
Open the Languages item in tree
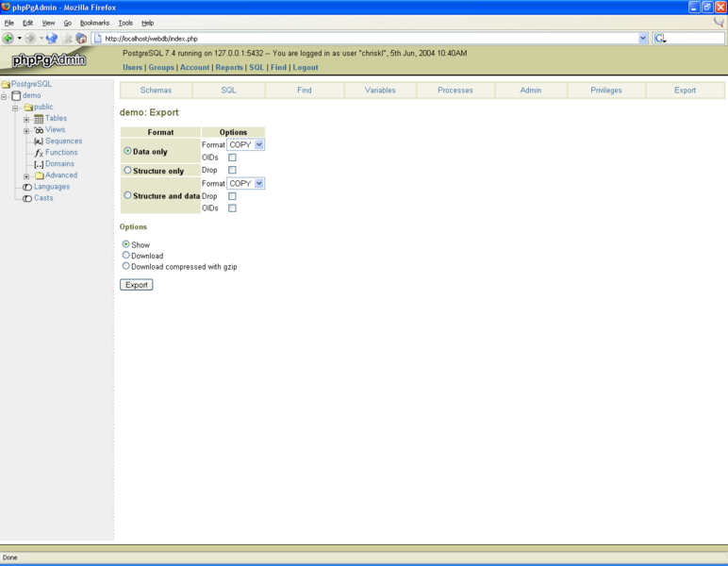tap(52, 187)
